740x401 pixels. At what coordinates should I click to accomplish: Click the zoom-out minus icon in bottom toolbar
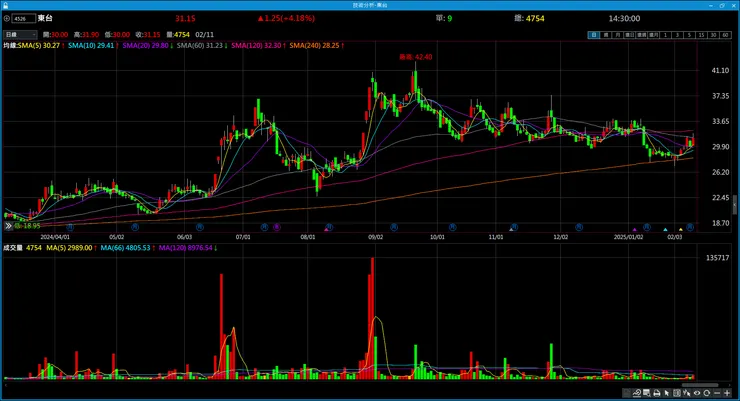(717, 393)
